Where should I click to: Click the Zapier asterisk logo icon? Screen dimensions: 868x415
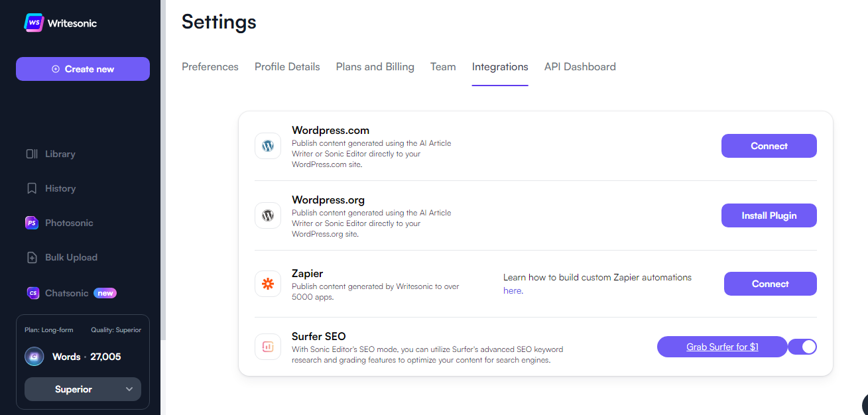pos(268,284)
